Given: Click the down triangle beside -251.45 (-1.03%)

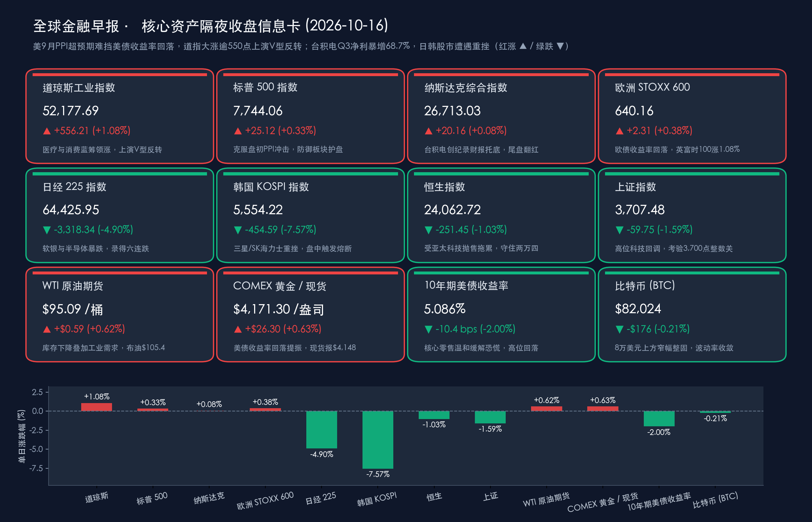Looking at the screenshot, I should (428, 230).
